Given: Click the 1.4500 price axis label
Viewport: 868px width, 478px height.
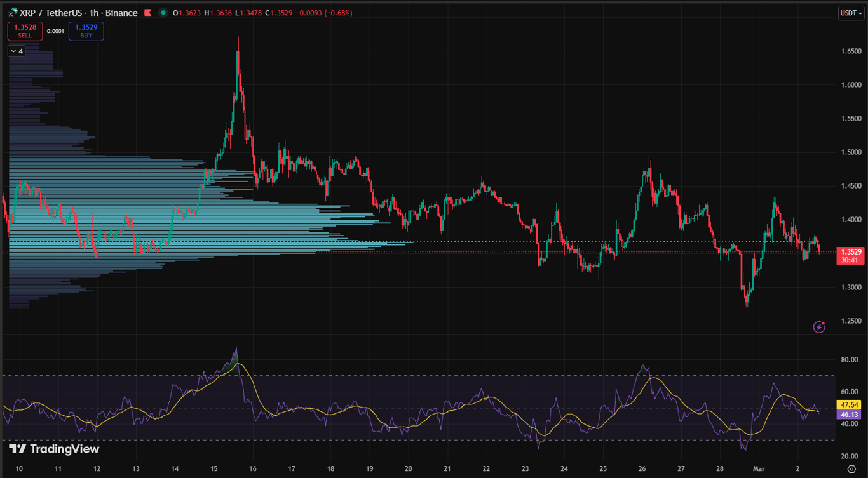Looking at the screenshot, I should tap(851, 186).
